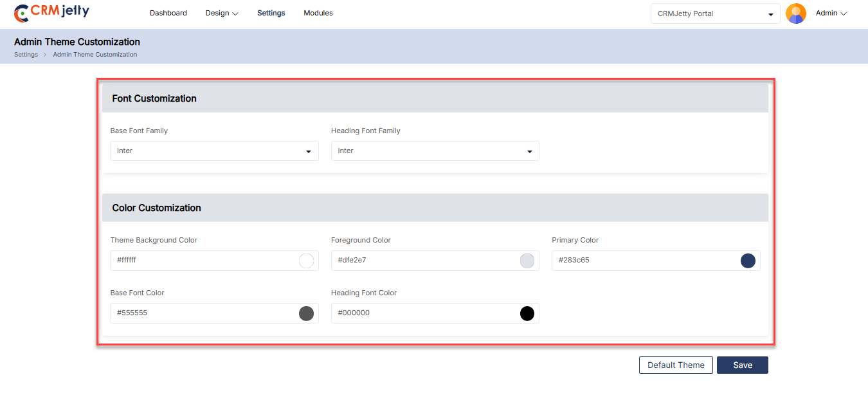This screenshot has width=868, height=404.
Task: Expand the Design menu
Action: [222, 13]
